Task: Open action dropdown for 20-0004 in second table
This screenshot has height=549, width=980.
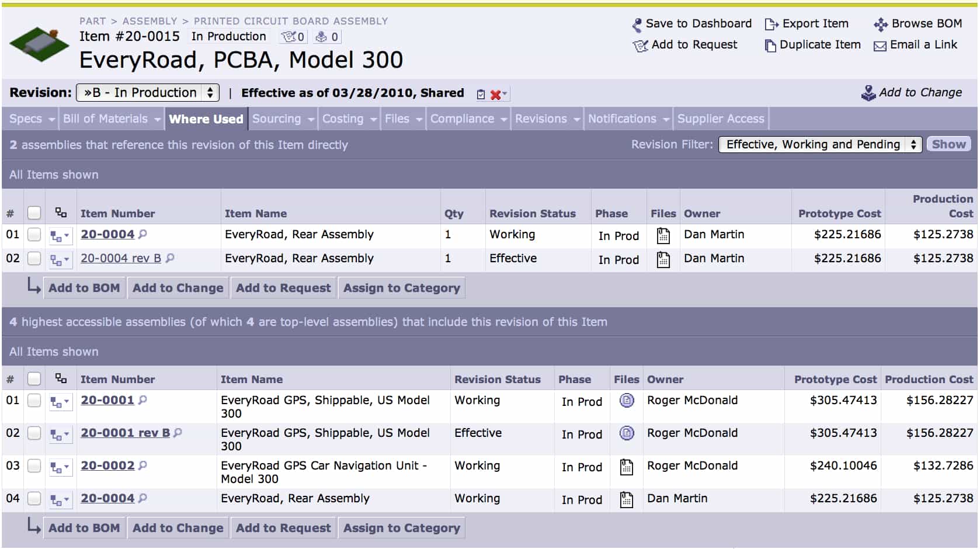Action: coord(60,500)
